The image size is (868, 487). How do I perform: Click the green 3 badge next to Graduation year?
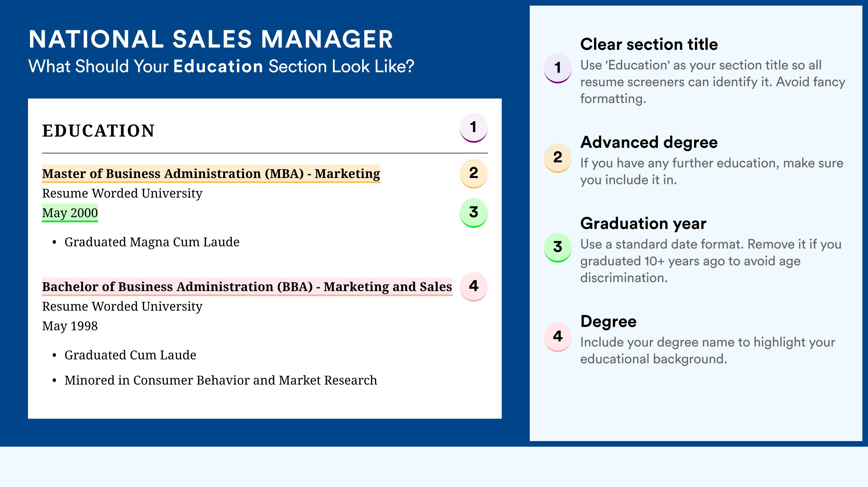[558, 247]
